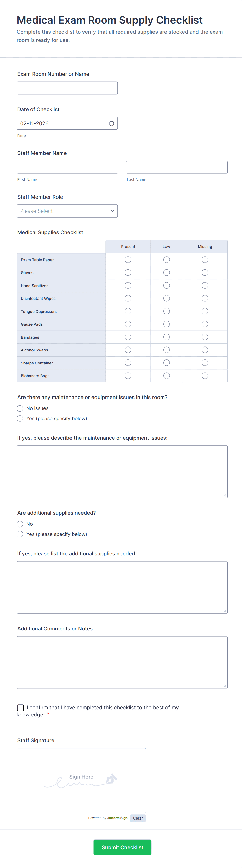Clear the staff signature

(x=138, y=818)
